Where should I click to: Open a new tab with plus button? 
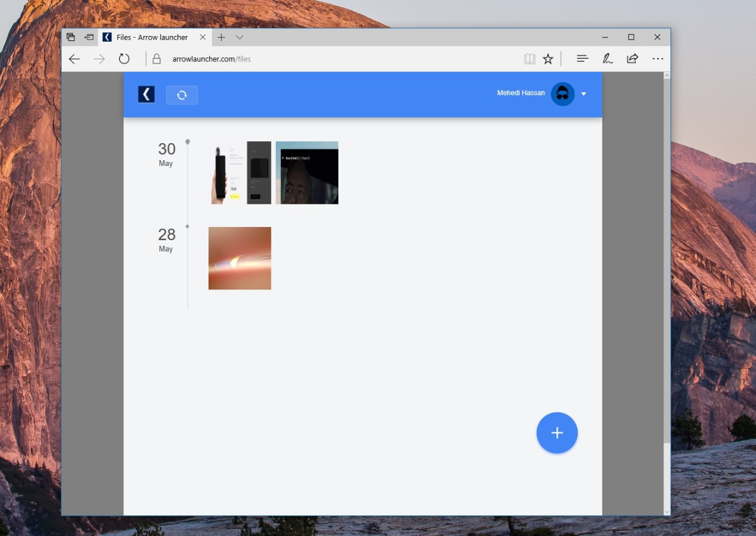(221, 37)
